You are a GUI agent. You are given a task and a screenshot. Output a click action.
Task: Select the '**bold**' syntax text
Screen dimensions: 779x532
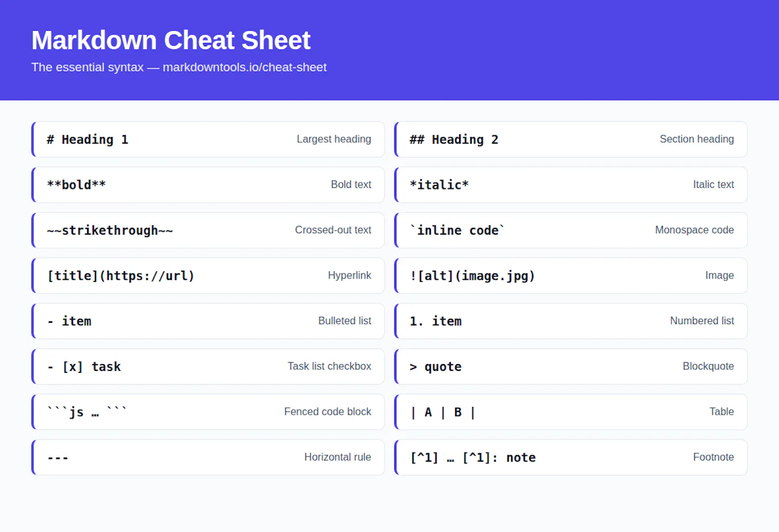[x=76, y=185]
